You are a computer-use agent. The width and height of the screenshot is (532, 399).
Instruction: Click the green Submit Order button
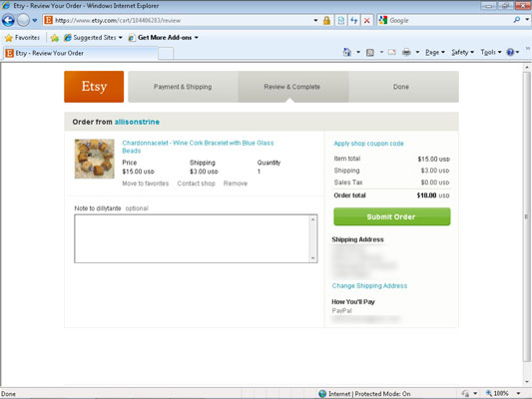pyautogui.click(x=392, y=216)
